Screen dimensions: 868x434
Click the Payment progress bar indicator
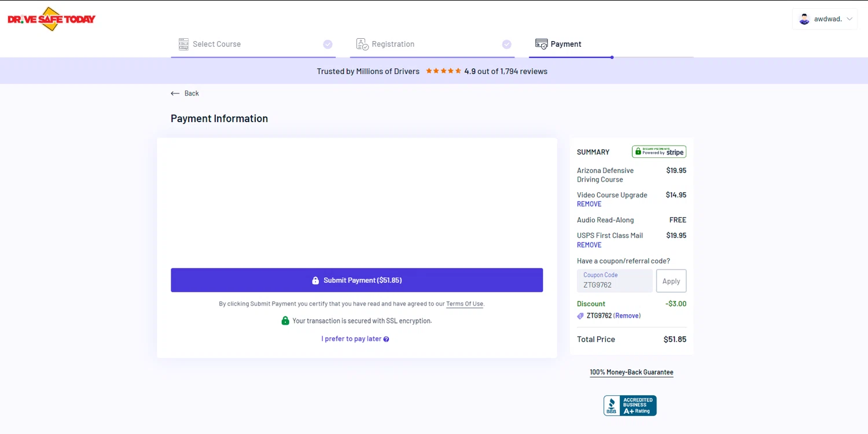click(x=612, y=57)
